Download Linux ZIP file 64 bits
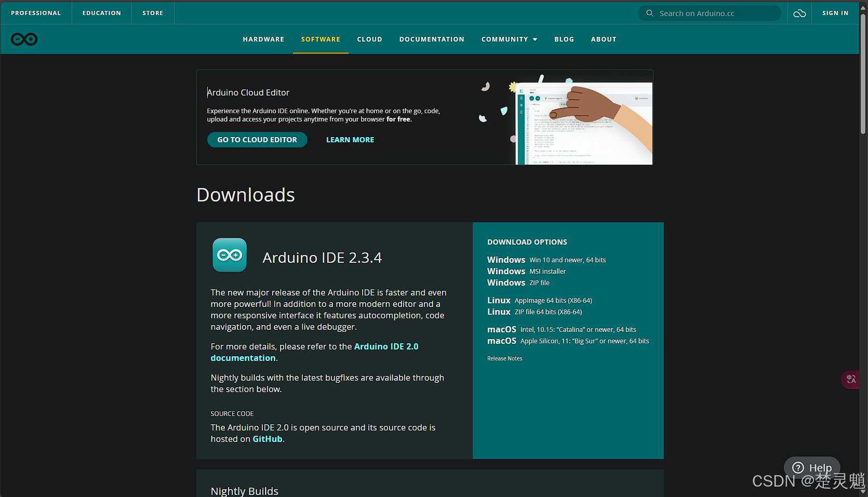 click(x=535, y=312)
